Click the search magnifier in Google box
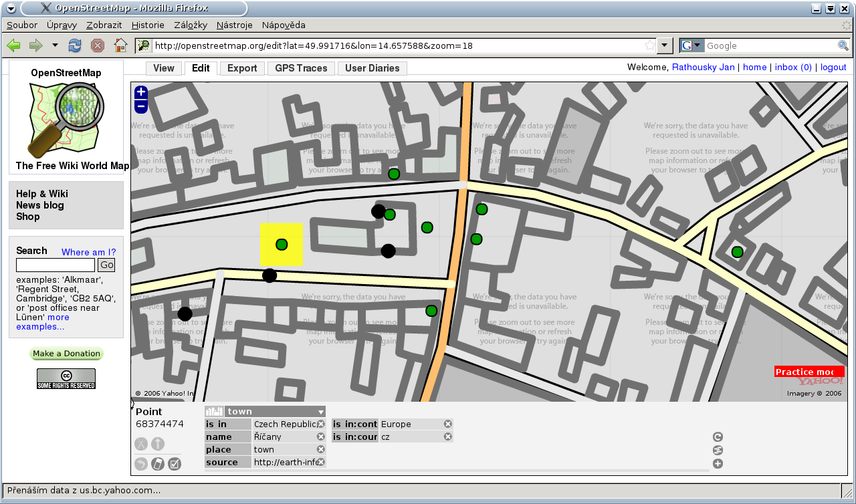The width and height of the screenshot is (856, 504). point(843,45)
